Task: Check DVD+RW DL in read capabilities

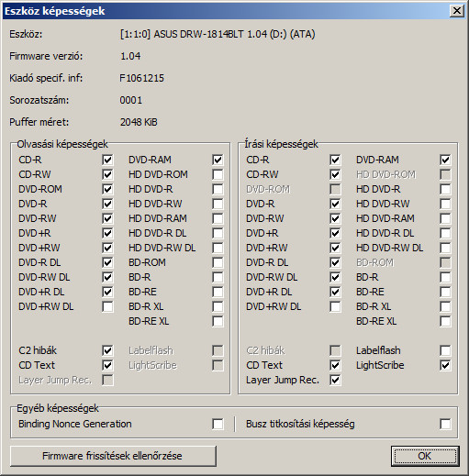Action: click(x=107, y=306)
